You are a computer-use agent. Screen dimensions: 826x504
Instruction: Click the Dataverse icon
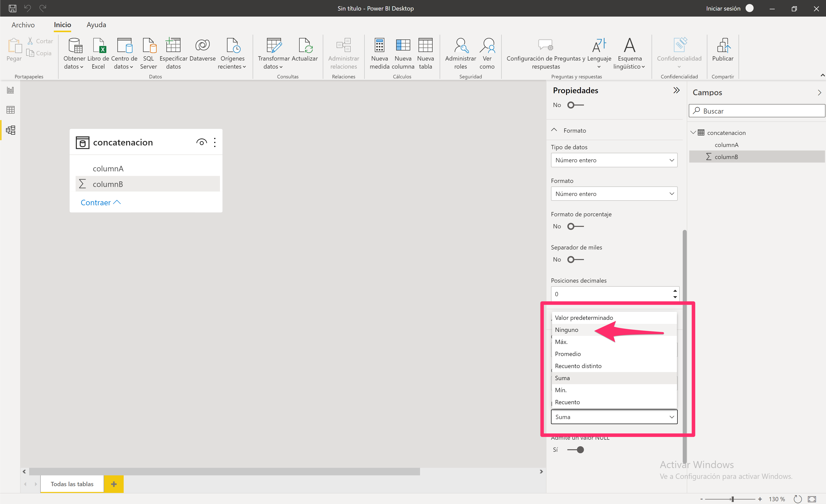(x=202, y=49)
